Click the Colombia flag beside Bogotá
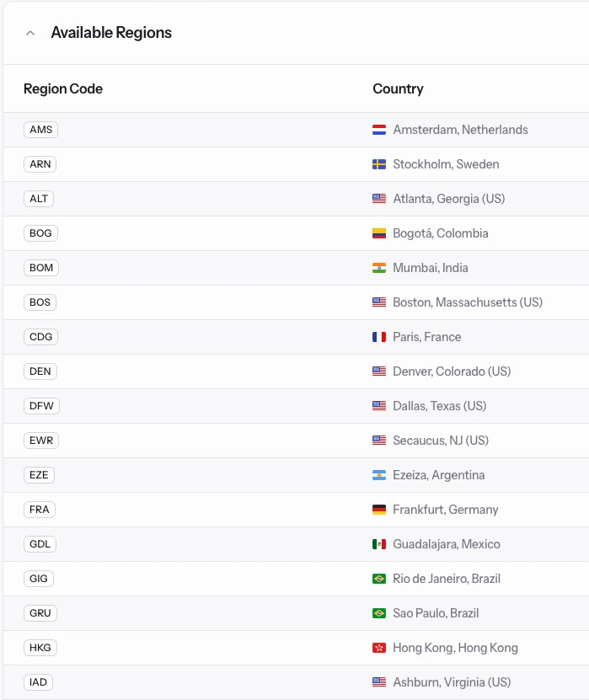589x700 pixels. tap(379, 233)
